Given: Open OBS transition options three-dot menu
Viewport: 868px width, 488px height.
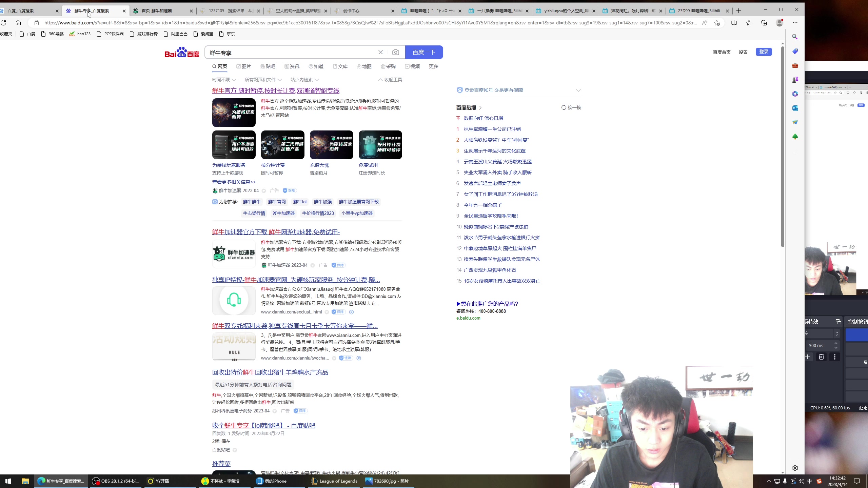Looking at the screenshot, I should 835,357.
